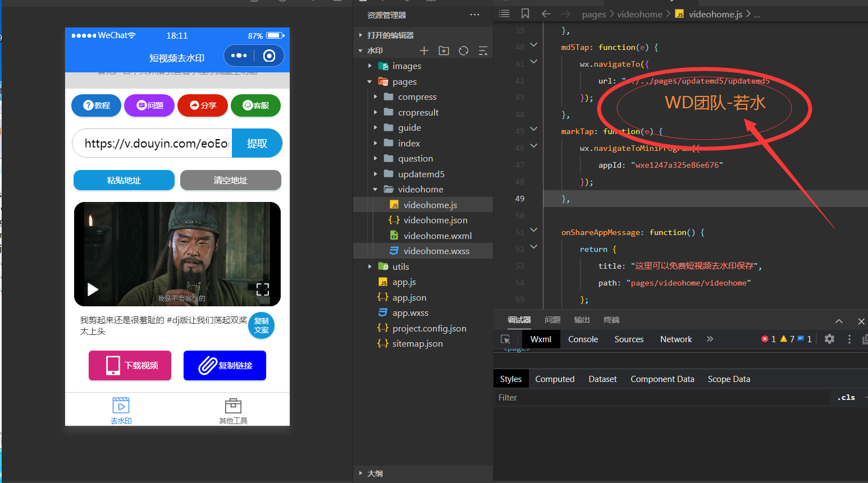Refresh the file explorer tree

[x=463, y=50]
